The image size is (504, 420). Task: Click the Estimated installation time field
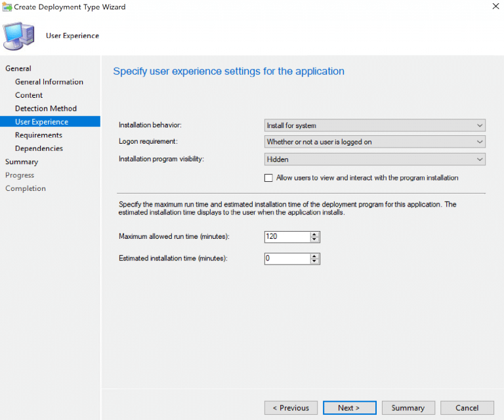[286, 259]
